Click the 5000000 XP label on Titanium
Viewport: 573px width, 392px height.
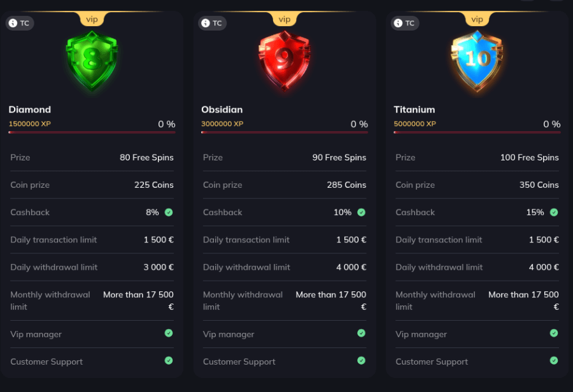(x=415, y=123)
